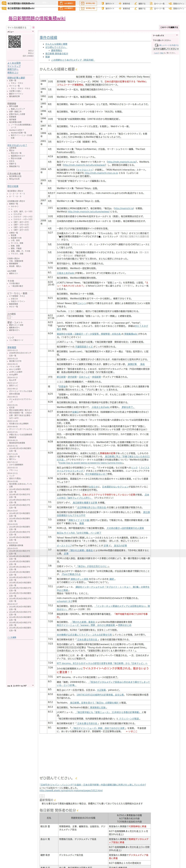
Task: Open 問題の記事と翻訳 in the sidebar menu
Action: point(16,78)
